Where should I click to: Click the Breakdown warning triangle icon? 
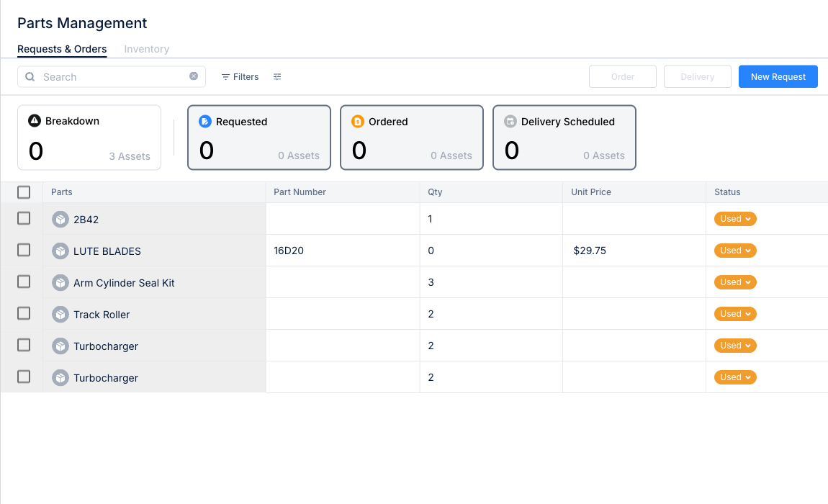(x=35, y=120)
